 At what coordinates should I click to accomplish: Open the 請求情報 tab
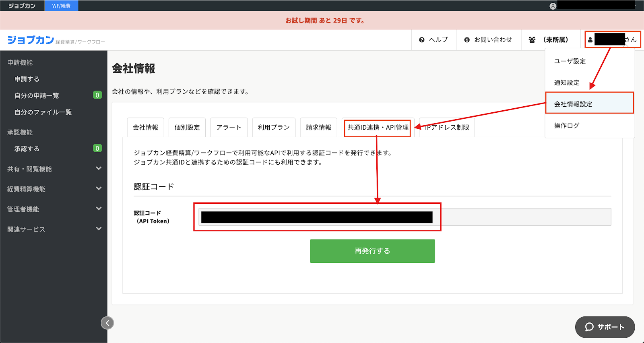pyautogui.click(x=319, y=127)
